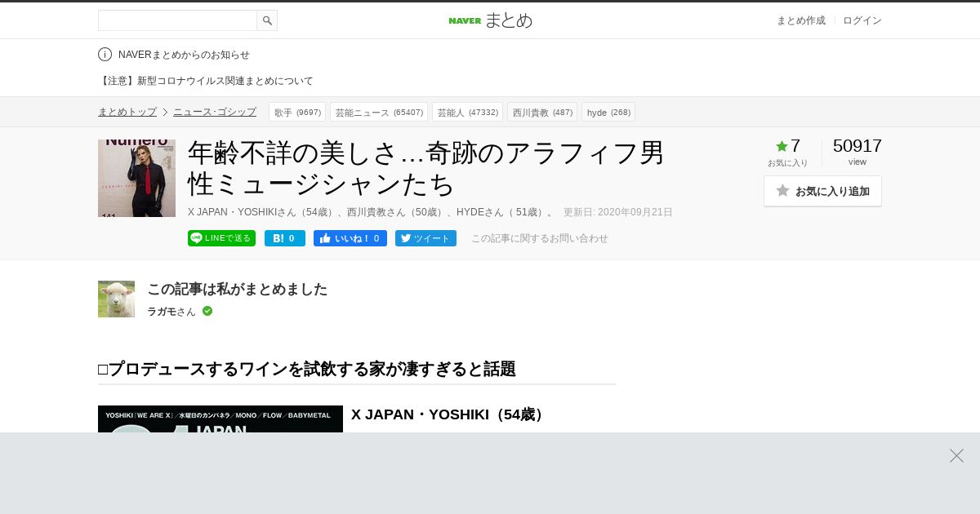Click the Facebook いいね! button
The image size is (980, 514).
click(x=350, y=238)
